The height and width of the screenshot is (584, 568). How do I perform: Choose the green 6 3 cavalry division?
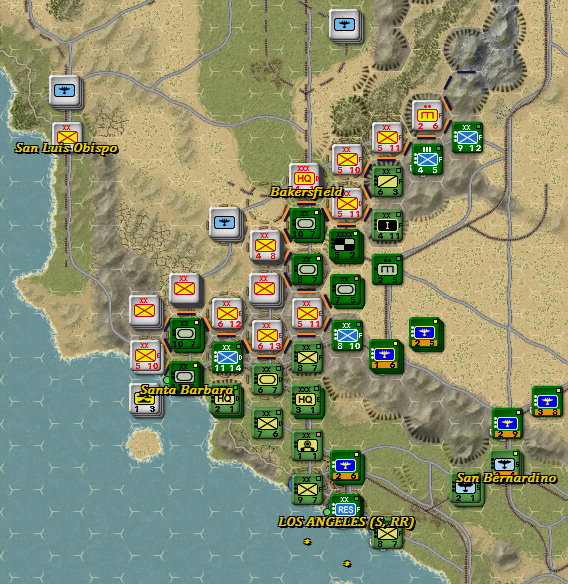[387, 182]
